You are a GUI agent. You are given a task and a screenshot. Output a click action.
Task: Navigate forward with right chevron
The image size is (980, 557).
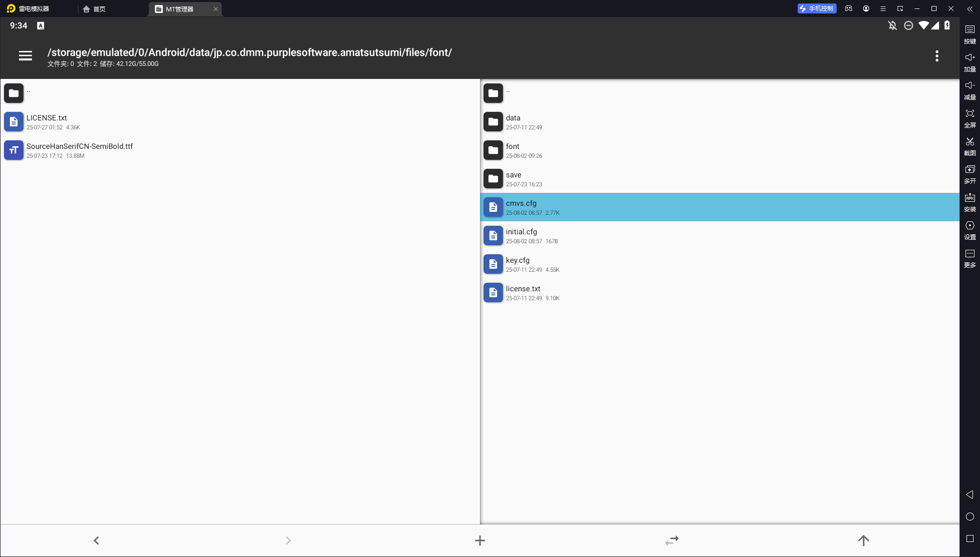pyautogui.click(x=288, y=540)
